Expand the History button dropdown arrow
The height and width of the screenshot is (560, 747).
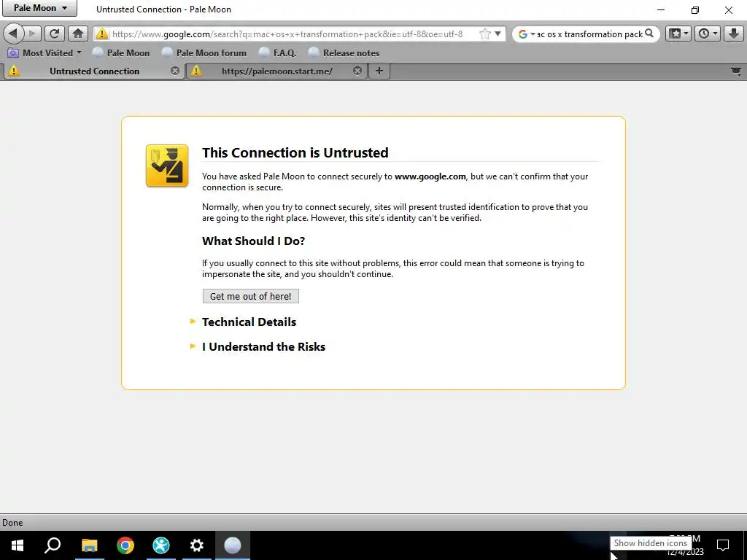pyautogui.click(x=715, y=34)
